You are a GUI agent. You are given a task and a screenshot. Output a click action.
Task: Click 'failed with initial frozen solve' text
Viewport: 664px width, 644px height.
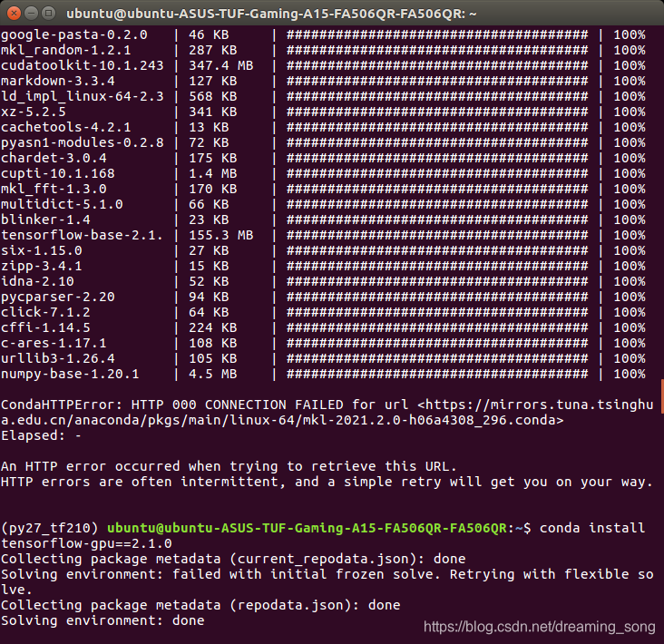coord(307,574)
